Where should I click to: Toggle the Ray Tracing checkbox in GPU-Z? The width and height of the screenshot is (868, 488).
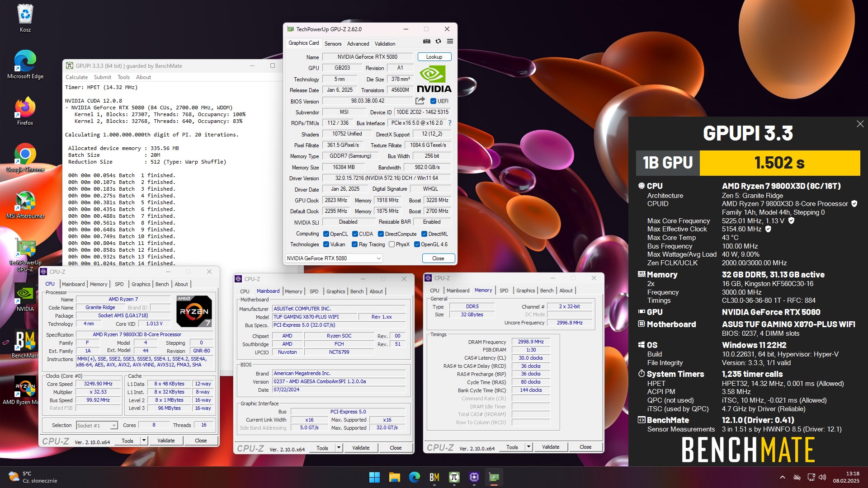[354, 244]
